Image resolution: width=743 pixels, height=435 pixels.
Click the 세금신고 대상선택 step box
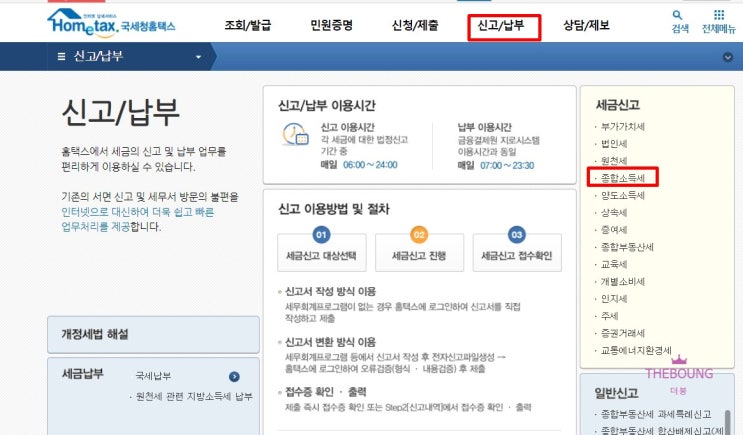pos(322,253)
